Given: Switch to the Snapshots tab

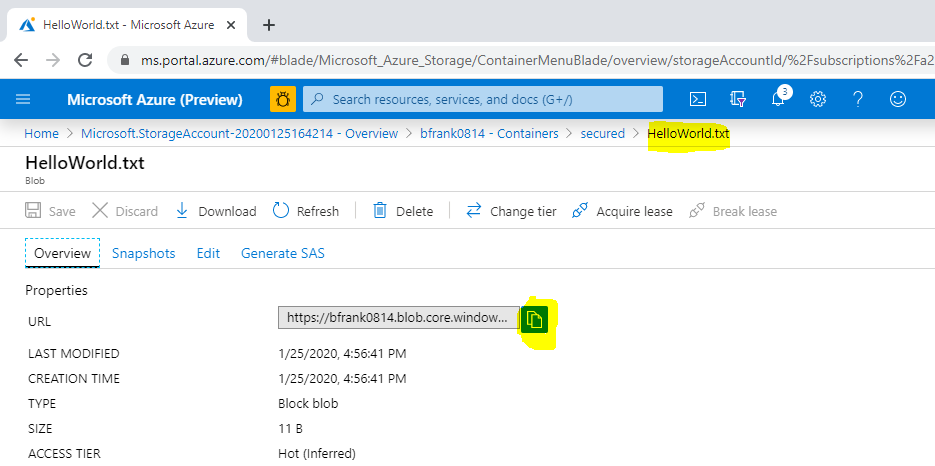Looking at the screenshot, I should 143,253.
